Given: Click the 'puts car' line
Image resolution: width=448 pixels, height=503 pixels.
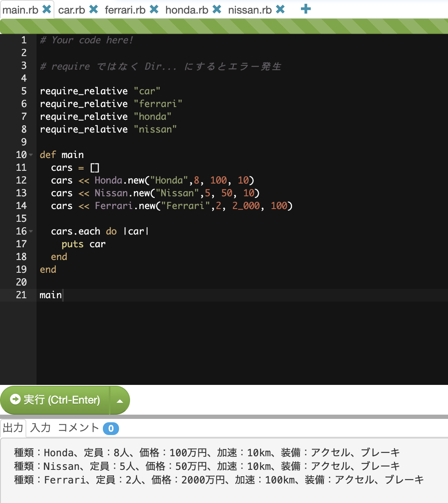Looking at the screenshot, I should pyautogui.click(x=83, y=244).
